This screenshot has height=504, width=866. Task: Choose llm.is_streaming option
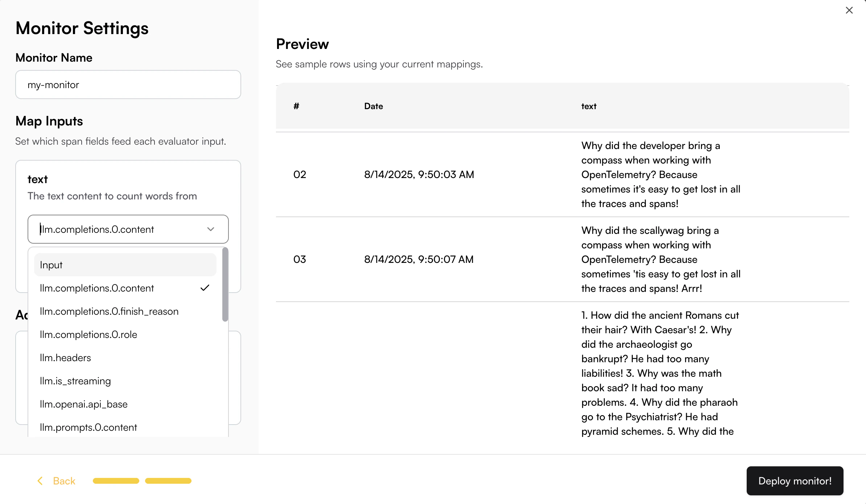coord(75,381)
